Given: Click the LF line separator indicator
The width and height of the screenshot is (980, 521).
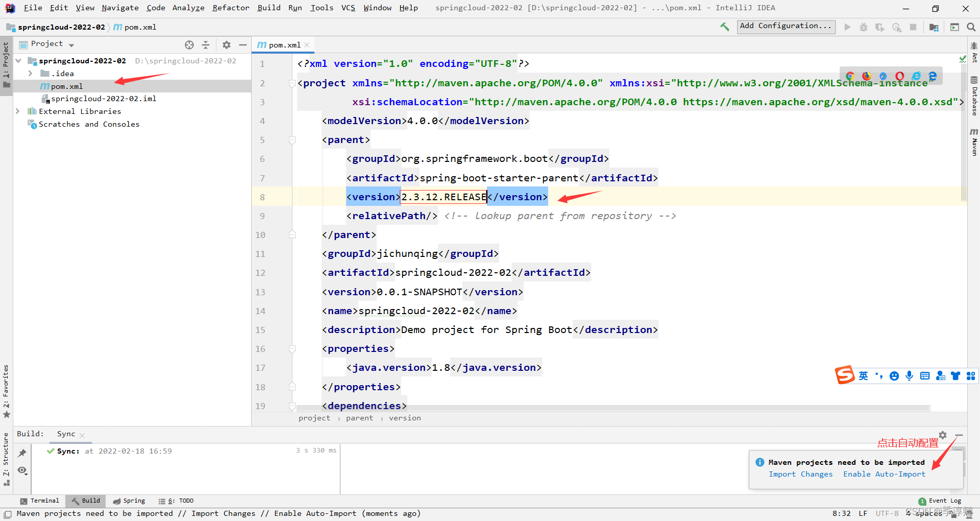Looking at the screenshot, I should (x=863, y=514).
